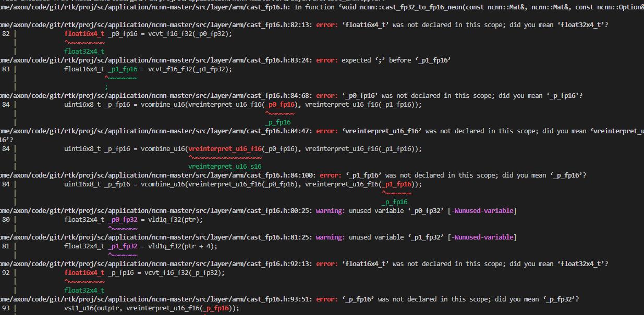This screenshot has height=315, width=644.
Task: Click '-Wunused-variable' flag in the '_p1_fp32' warning
Action: tap(483, 237)
